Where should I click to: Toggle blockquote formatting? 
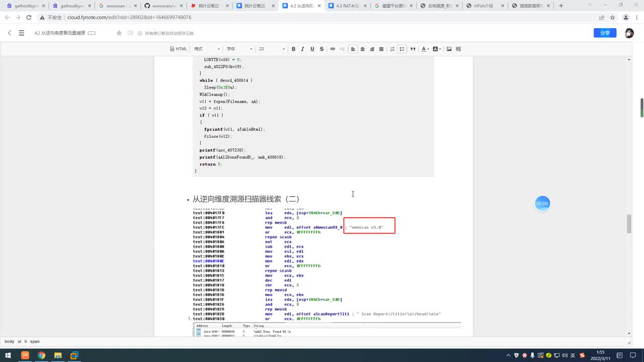[413, 49]
